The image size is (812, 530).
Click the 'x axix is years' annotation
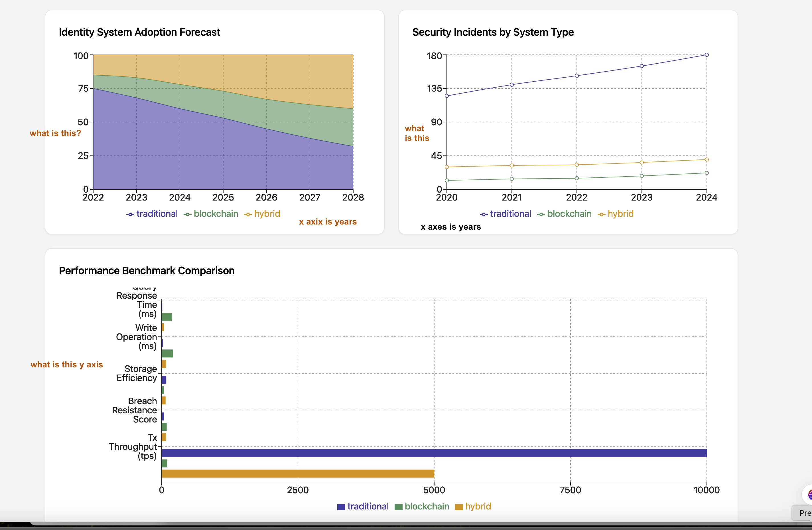tap(328, 222)
